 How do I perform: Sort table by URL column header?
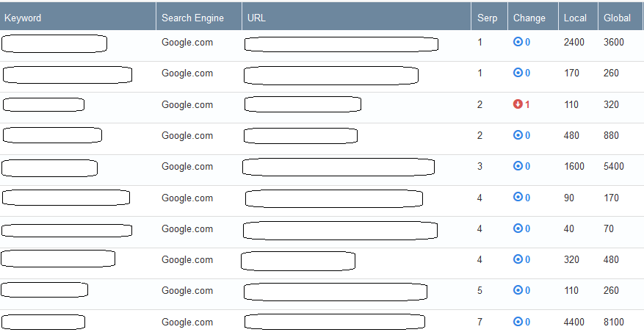point(256,18)
